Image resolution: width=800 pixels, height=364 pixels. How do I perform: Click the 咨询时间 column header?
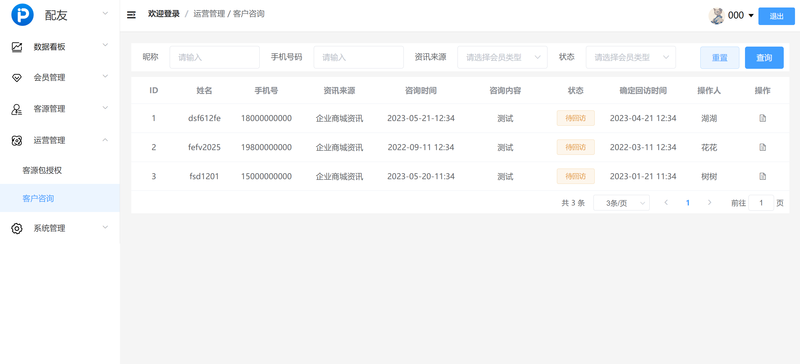421,91
